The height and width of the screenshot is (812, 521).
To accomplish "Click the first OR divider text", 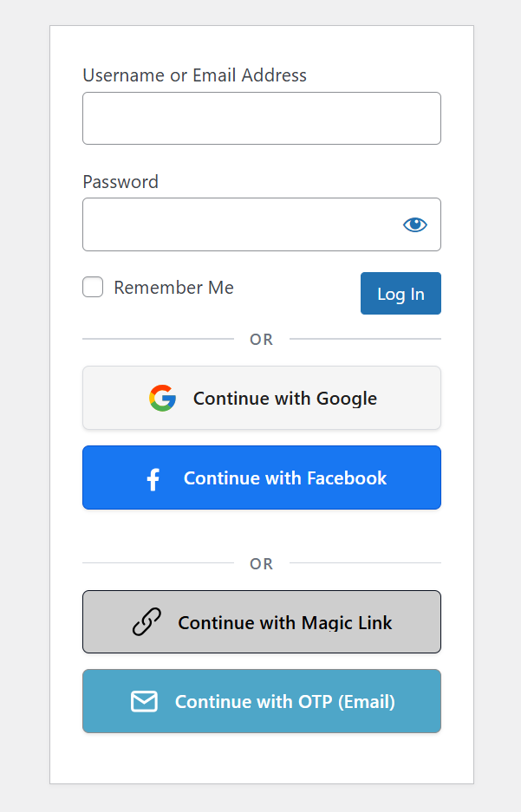I will point(261,340).
